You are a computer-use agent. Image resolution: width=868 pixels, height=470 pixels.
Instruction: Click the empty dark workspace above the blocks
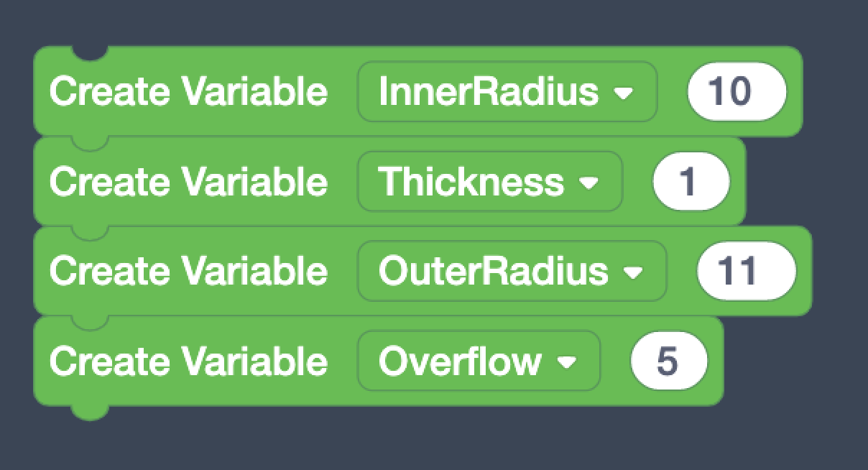(431, 22)
